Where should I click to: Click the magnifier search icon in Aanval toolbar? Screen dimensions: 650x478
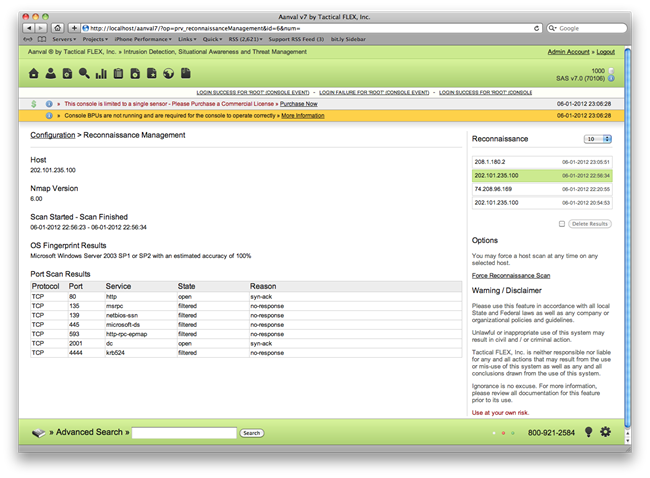tap(84, 73)
